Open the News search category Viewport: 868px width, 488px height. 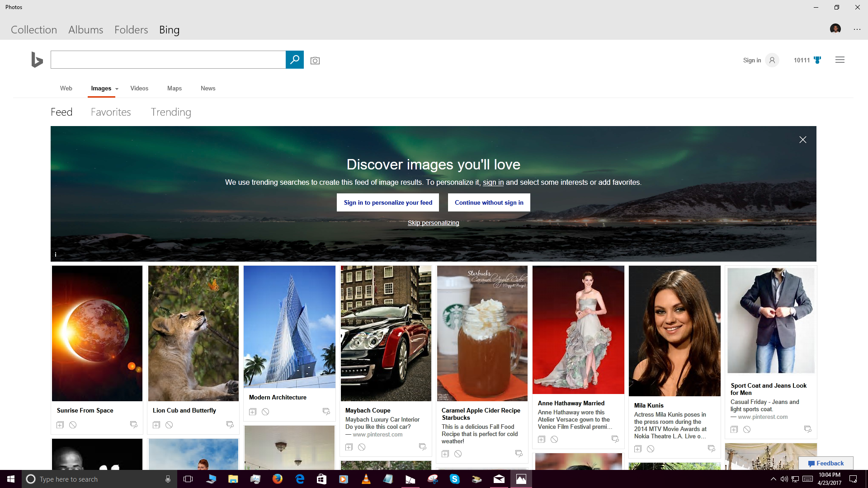coord(208,88)
